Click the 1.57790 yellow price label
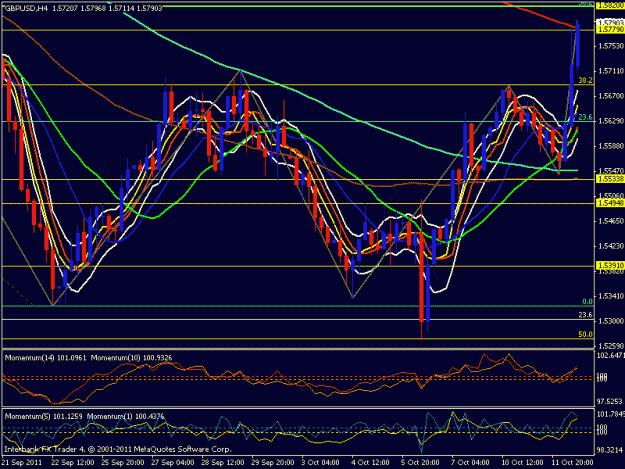 [610, 30]
